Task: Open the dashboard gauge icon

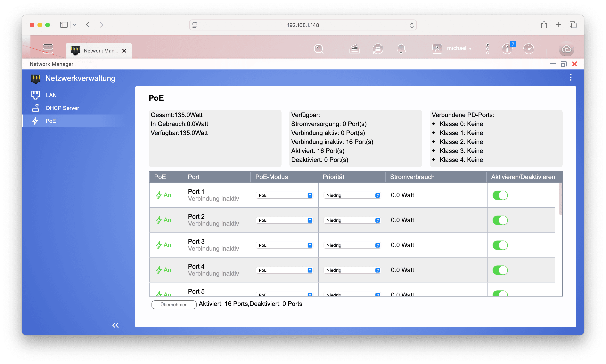Action: coord(528,49)
